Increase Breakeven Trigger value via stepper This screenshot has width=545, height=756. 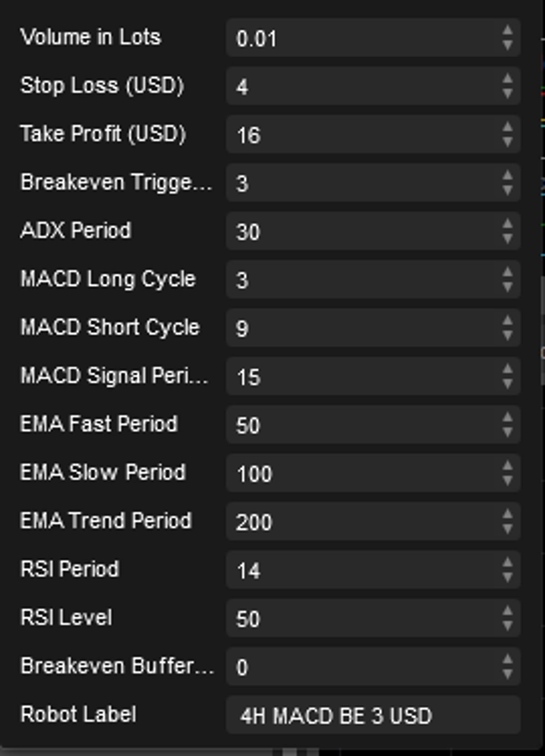(x=509, y=177)
